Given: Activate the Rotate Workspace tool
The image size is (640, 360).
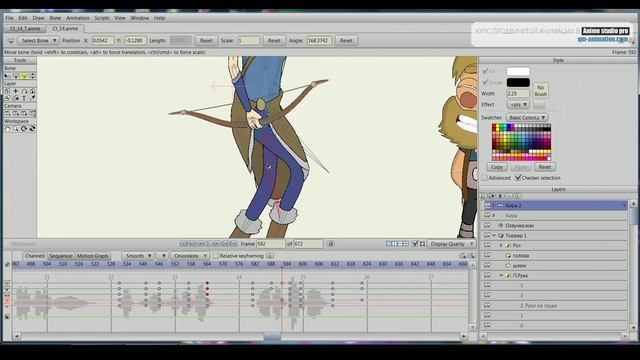Looking at the screenshot, I should click(24, 129).
